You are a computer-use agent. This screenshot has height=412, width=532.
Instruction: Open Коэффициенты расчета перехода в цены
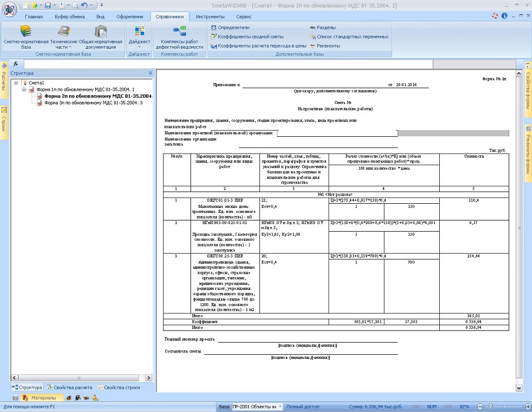tap(258, 46)
